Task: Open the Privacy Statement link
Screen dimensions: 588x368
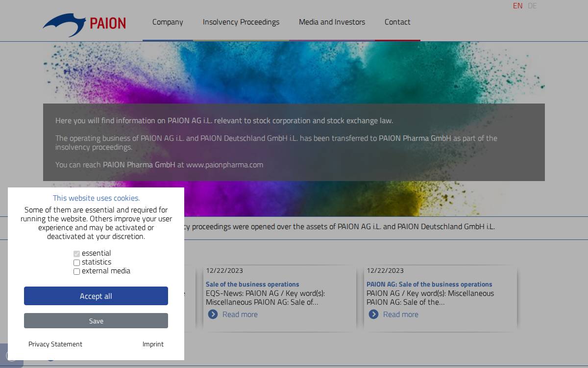Action: tap(55, 344)
